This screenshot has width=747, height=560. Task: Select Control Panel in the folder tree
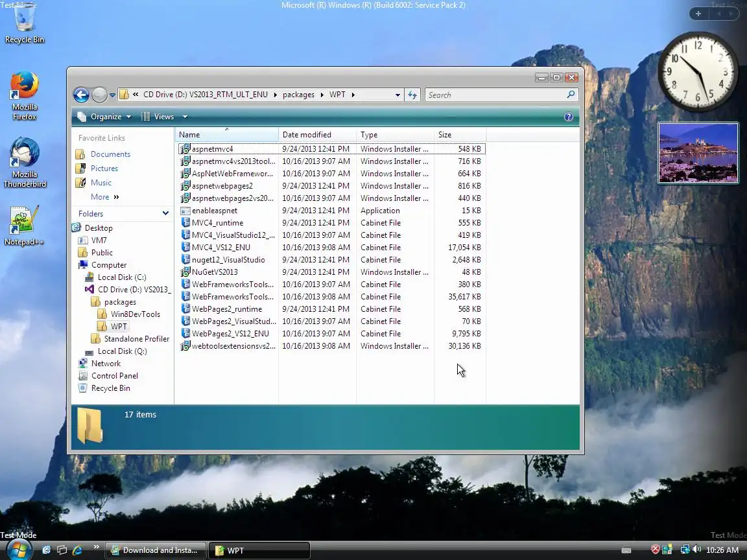(114, 376)
